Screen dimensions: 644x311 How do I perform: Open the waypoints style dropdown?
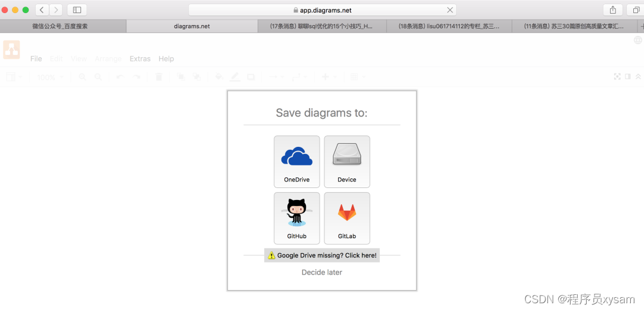(299, 77)
